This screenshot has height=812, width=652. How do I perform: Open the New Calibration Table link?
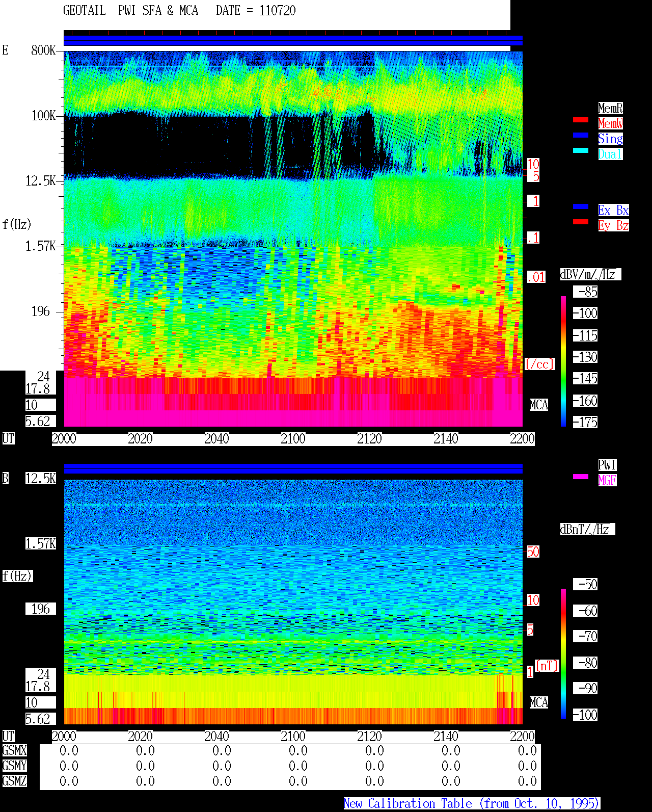pyautogui.click(x=472, y=803)
